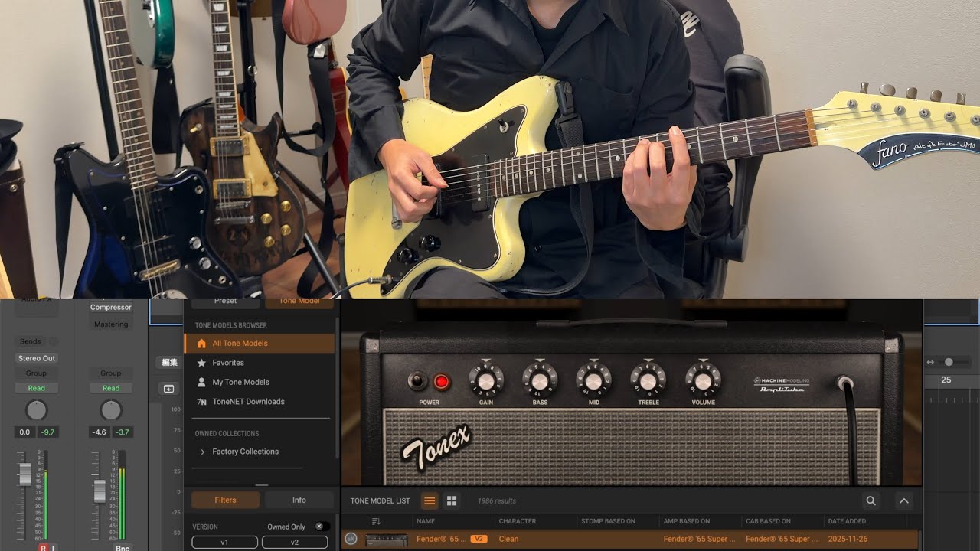Open All Tone Models home icon
This screenshot has width=980, height=551.
click(x=201, y=344)
